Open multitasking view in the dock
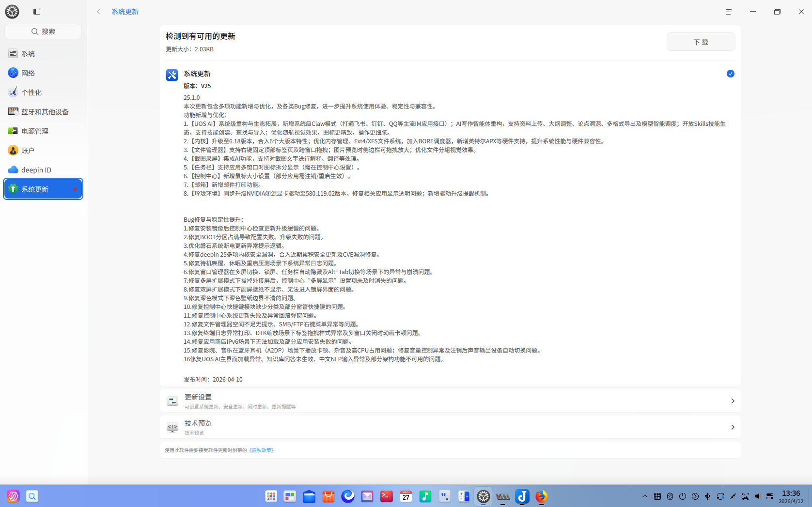Image resolution: width=812 pixels, height=507 pixels. pyautogui.click(x=290, y=496)
